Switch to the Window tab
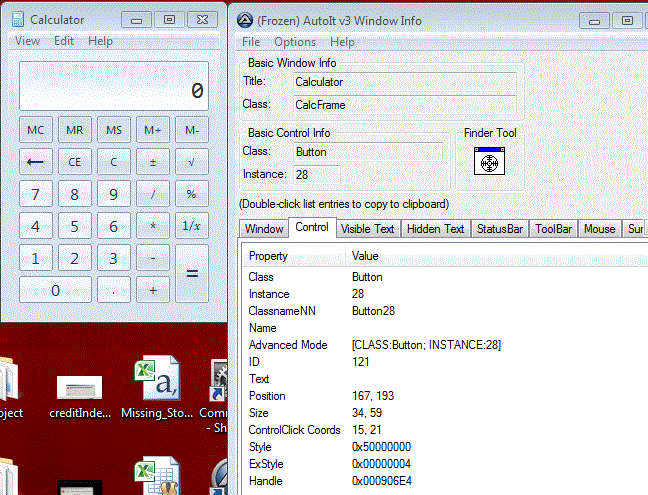The height and width of the screenshot is (495, 648). coord(264,228)
